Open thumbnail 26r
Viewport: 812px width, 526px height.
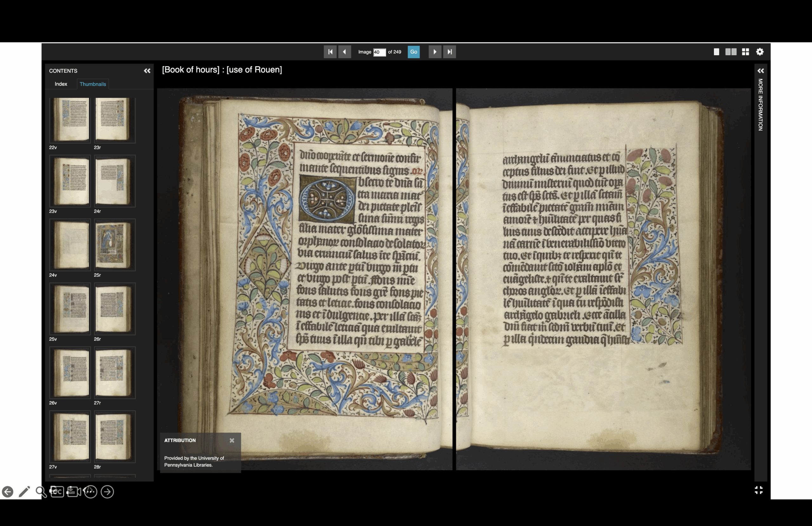tap(115, 309)
